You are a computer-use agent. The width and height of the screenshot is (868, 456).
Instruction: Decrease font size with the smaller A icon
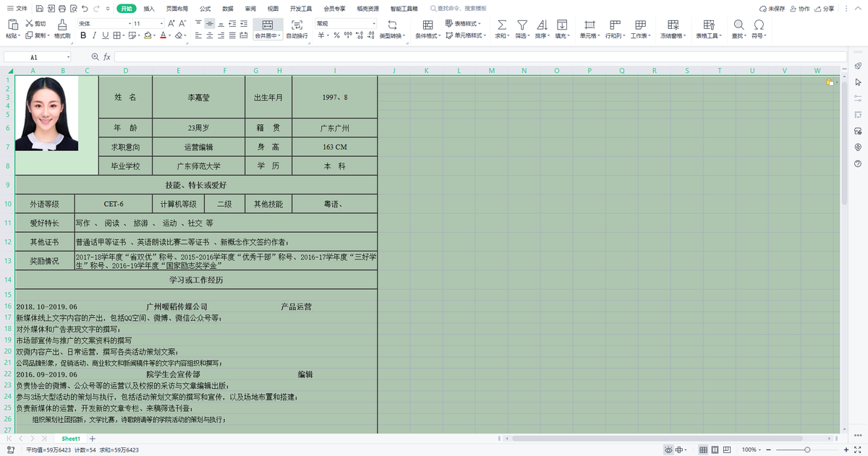click(182, 23)
